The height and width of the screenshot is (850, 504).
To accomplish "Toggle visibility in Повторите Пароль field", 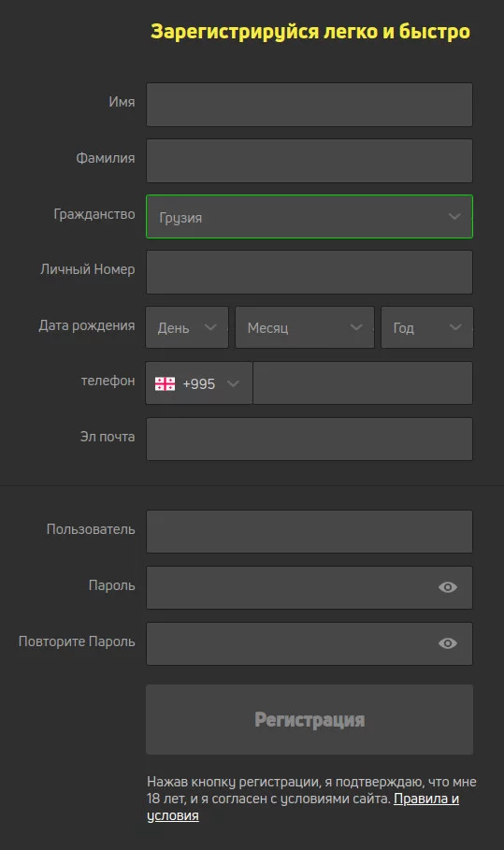I will [448, 643].
